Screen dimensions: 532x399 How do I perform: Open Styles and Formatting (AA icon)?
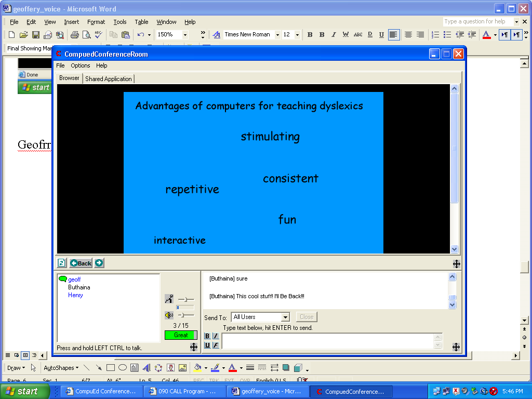pyautogui.click(x=216, y=35)
